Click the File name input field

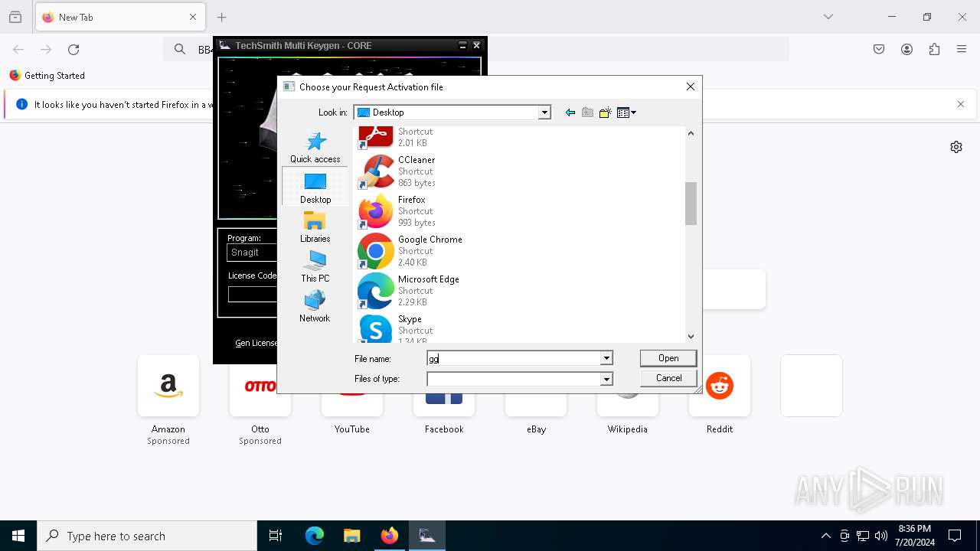[x=514, y=358]
